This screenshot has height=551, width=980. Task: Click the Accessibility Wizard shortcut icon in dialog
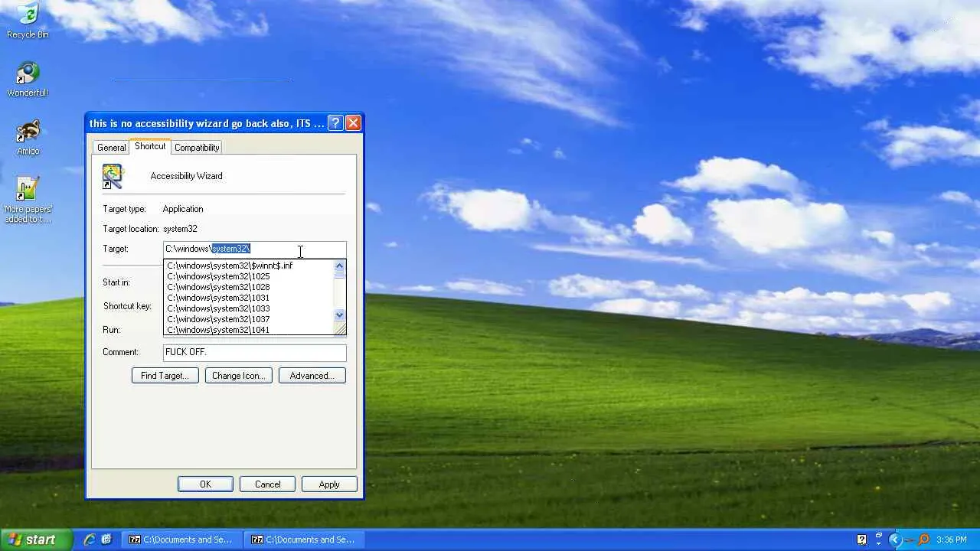click(x=113, y=176)
